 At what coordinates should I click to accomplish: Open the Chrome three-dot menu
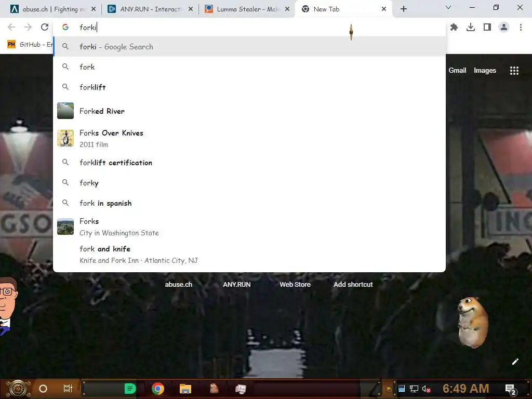tap(521, 27)
